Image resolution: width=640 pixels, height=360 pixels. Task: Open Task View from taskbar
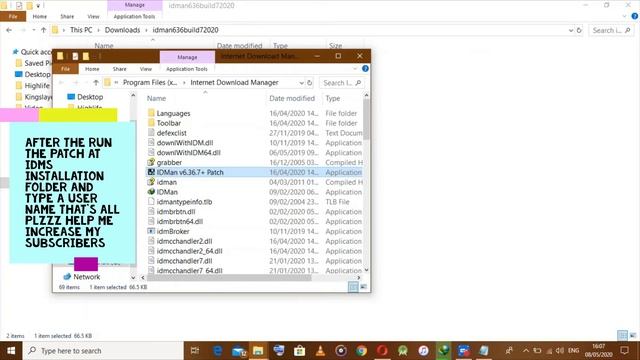[x=195, y=351]
